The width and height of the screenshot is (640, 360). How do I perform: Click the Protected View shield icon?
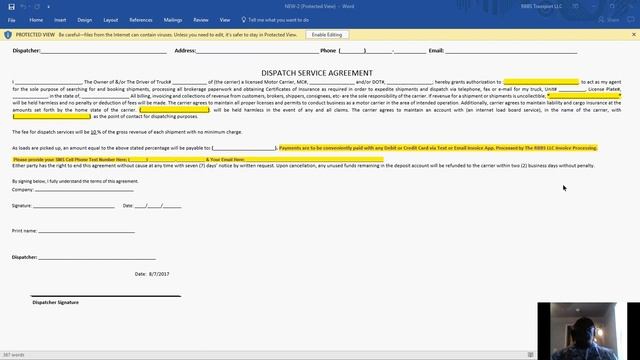click(x=8, y=35)
